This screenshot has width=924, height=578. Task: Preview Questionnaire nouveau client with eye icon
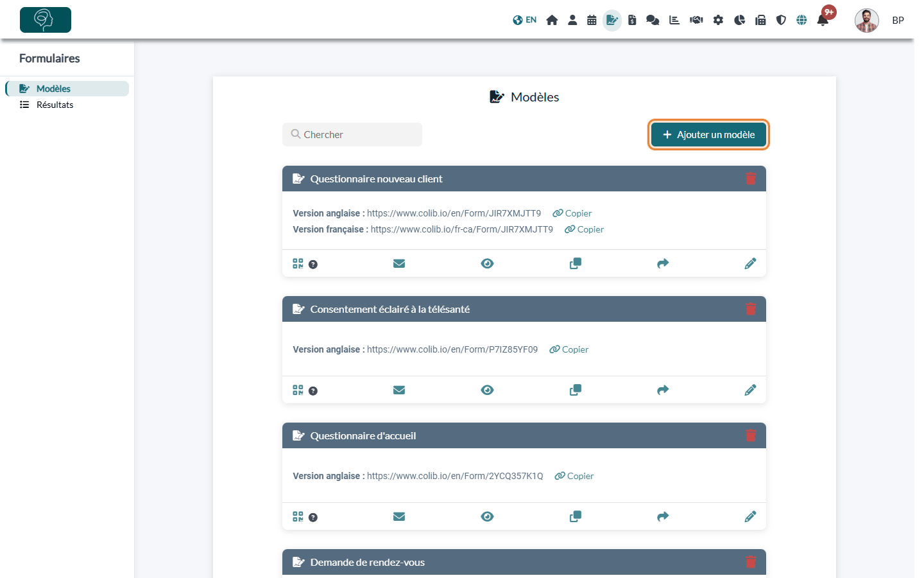[488, 263]
